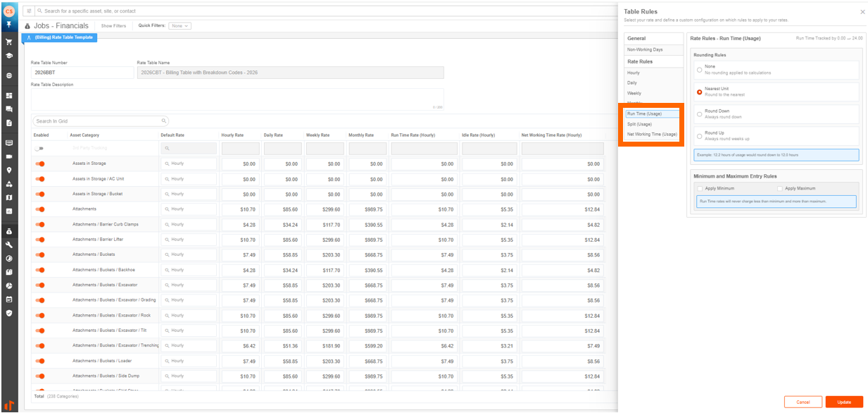
Task: Check the Apply Maximum checkbox
Action: click(x=781, y=189)
